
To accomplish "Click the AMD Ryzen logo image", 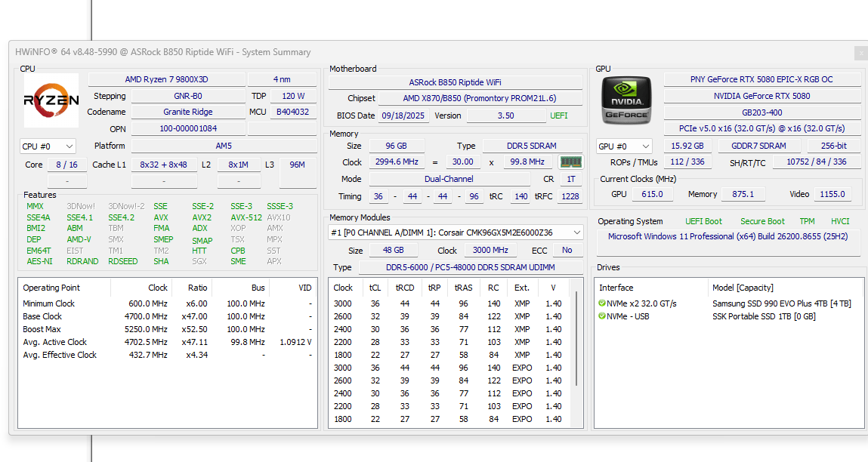I will coord(51,100).
